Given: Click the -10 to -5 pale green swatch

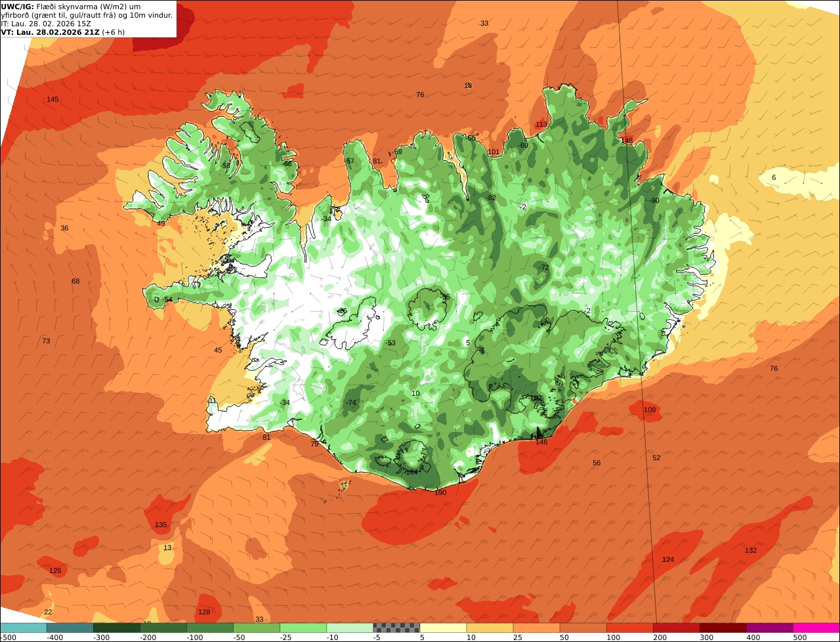Looking at the screenshot, I should coord(350,628).
